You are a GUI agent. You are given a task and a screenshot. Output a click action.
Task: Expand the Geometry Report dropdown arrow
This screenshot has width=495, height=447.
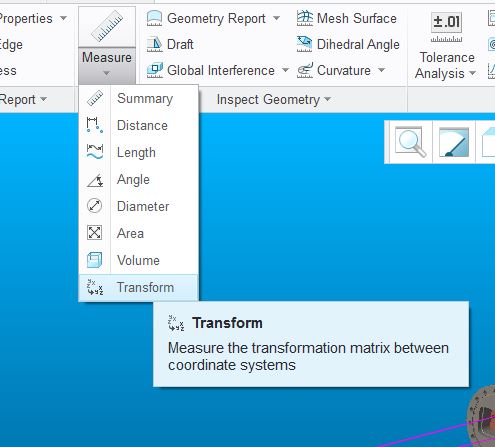pyautogui.click(x=276, y=18)
